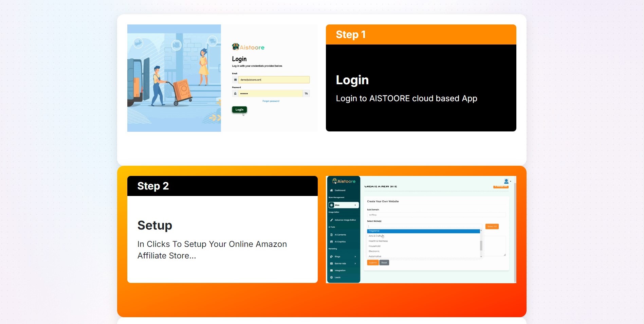644x324 pixels.
Task: Click the 'Setup' heading text
Action: (155, 226)
